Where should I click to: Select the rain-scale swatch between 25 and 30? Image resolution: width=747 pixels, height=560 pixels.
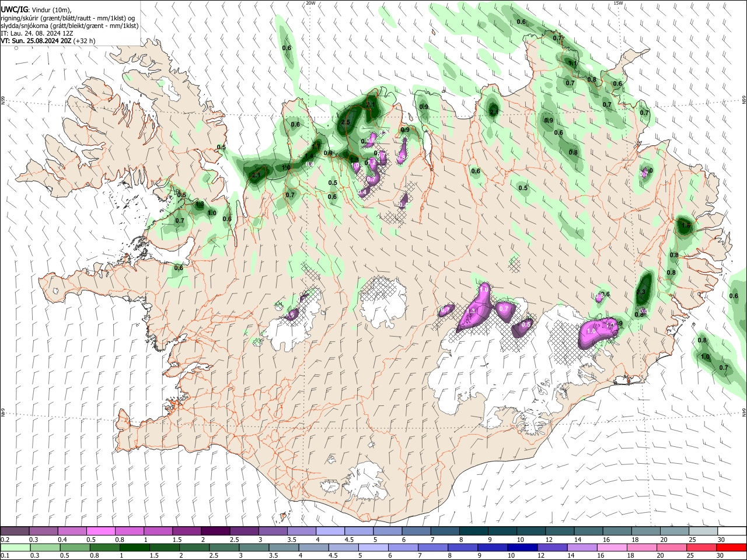click(703, 547)
